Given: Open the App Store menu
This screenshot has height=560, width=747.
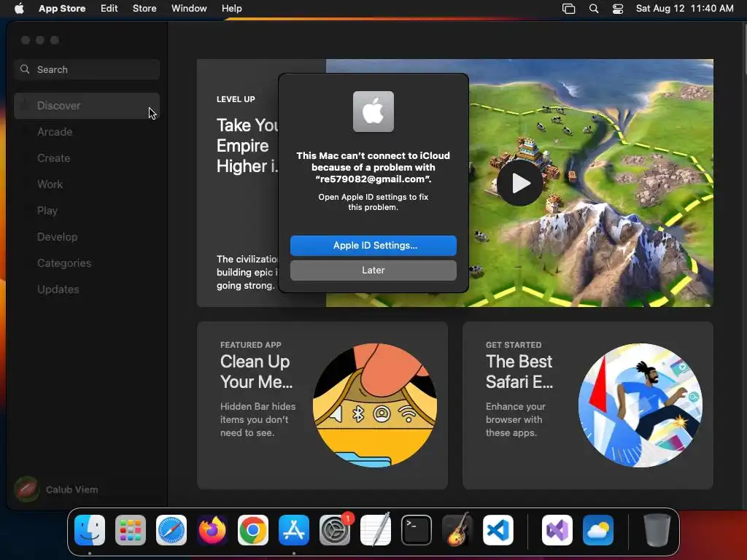Looking at the screenshot, I should point(62,8).
